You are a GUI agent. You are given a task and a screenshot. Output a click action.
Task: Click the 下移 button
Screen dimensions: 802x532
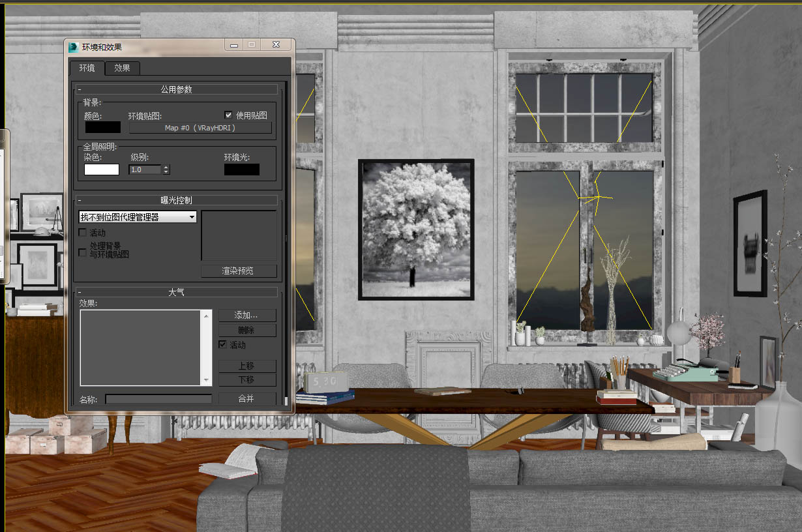click(246, 379)
